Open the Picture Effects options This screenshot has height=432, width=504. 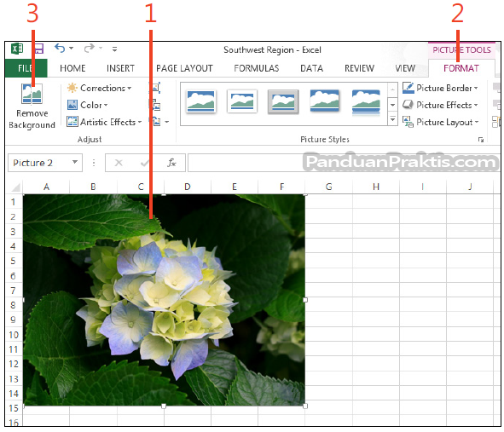(440, 105)
